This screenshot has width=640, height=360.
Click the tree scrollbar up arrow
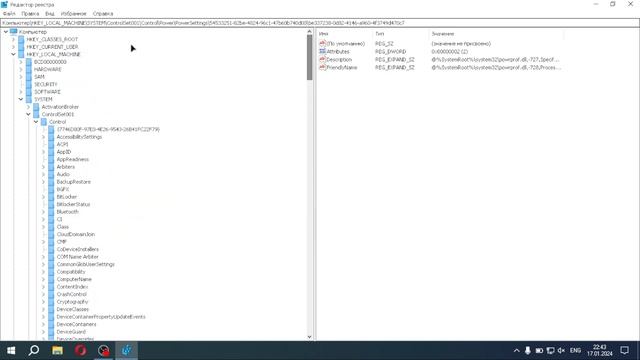(x=309, y=32)
